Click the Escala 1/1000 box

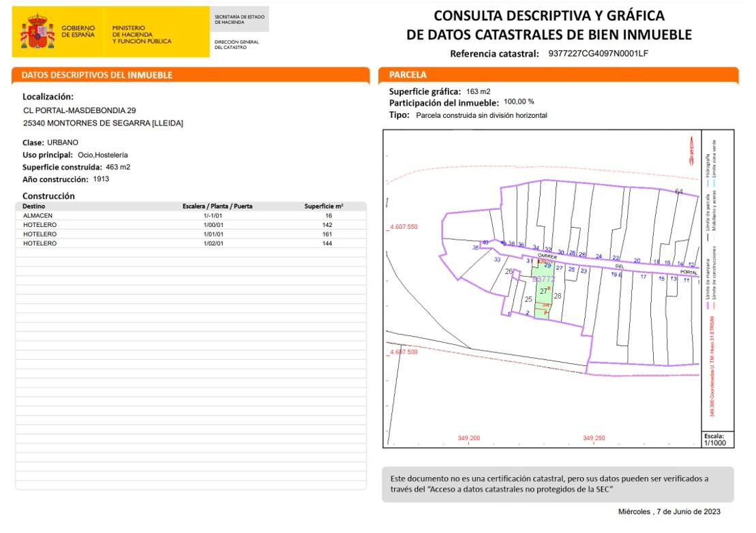pos(717,439)
